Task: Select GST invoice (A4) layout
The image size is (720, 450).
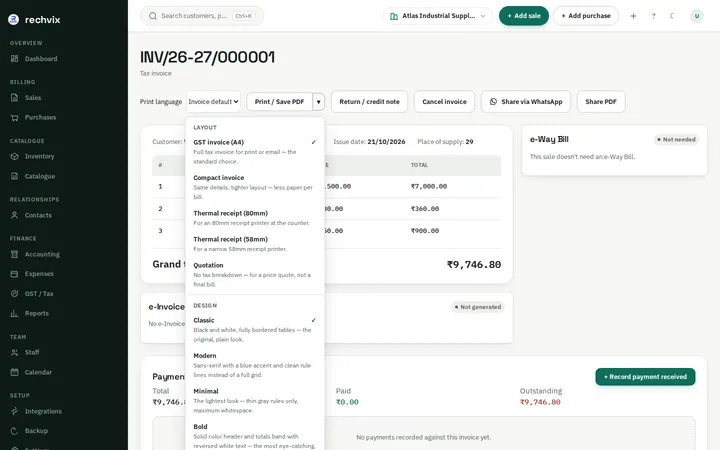Action: (x=255, y=152)
